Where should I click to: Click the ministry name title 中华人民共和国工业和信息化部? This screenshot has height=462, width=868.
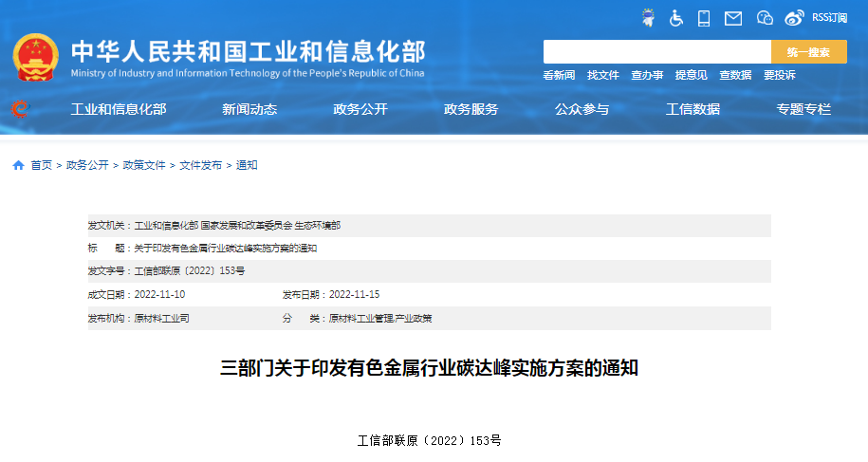coord(248,51)
